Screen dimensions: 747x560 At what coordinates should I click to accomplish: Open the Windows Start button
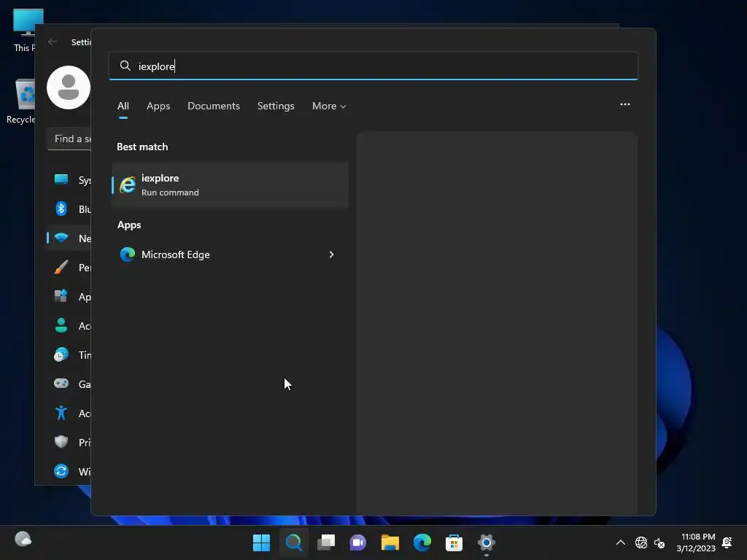pyautogui.click(x=261, y=542)
